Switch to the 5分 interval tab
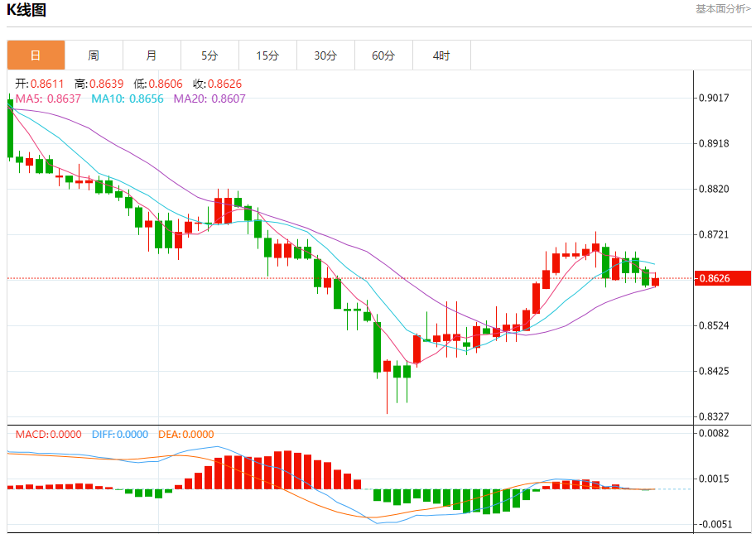The image size is (756, 534). click(209, 55)
